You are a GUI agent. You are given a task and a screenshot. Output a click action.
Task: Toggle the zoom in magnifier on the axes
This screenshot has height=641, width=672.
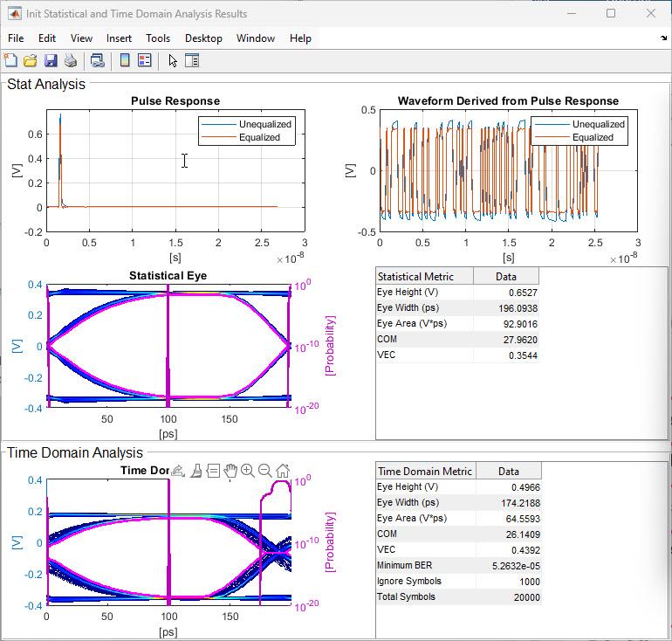248,471
